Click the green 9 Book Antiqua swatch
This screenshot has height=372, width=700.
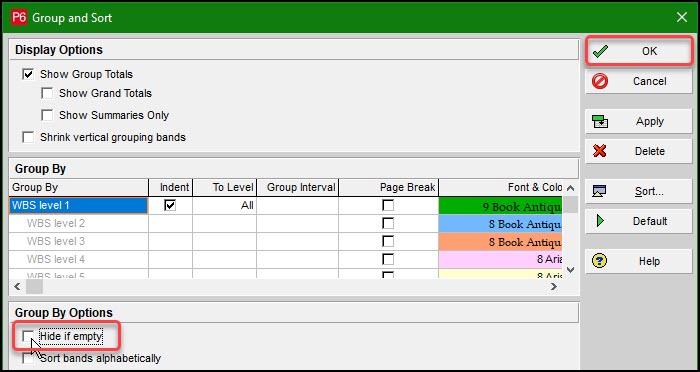pos(500,206)
